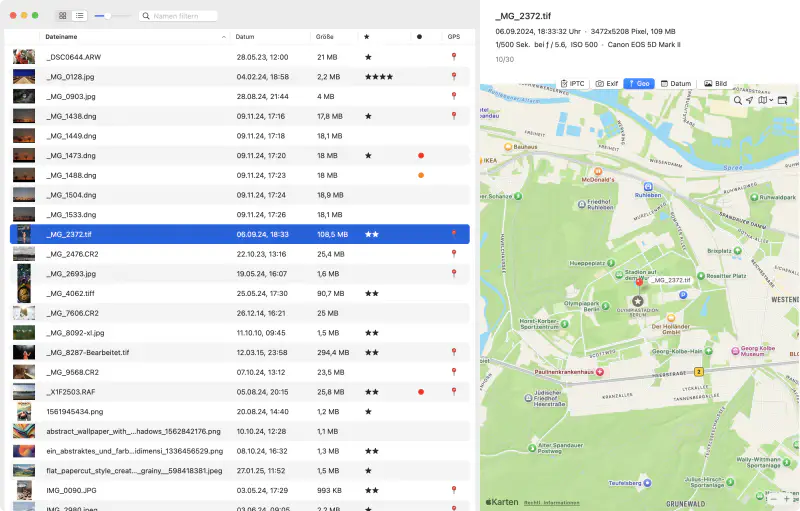Viewport: 800px width, 511px height.
Task: Click the Olympiastadion Berlin star marker
Action: point(637,301)
